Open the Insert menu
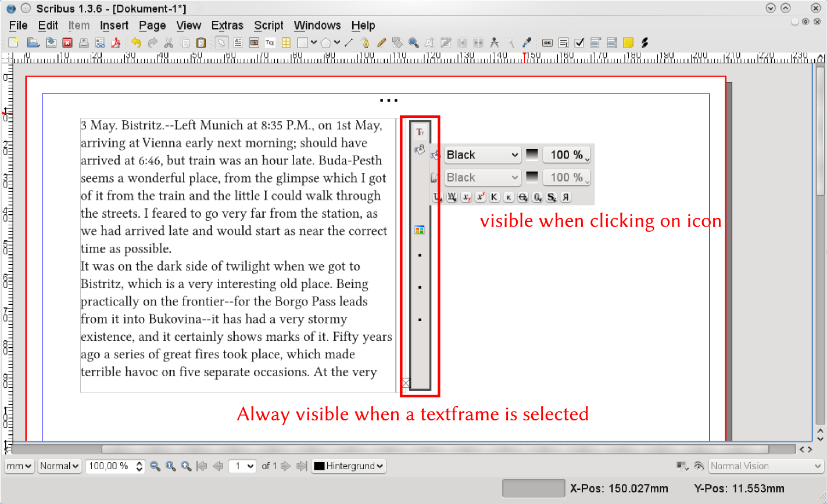Screen dimensions: 827x504 (x=114, y=26)
